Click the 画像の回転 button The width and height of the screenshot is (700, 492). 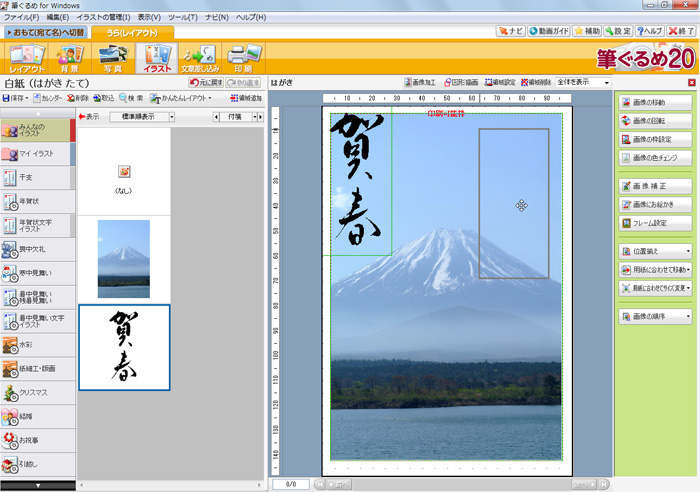click(655, 121)
